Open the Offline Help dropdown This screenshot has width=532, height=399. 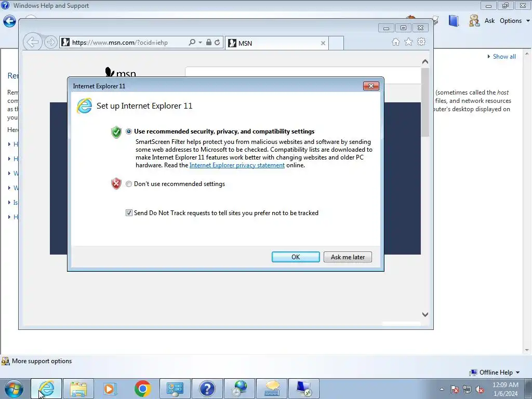tap(496, 373)
